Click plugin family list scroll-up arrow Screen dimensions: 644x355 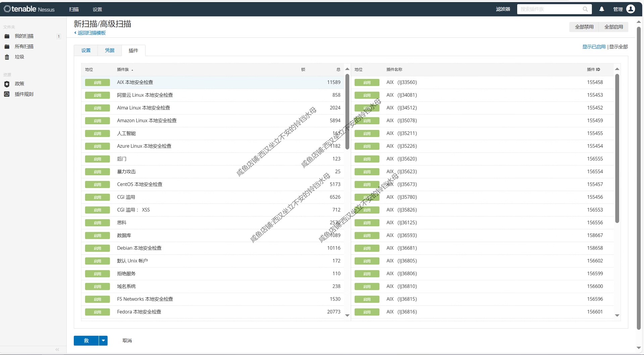click(347, 69)
